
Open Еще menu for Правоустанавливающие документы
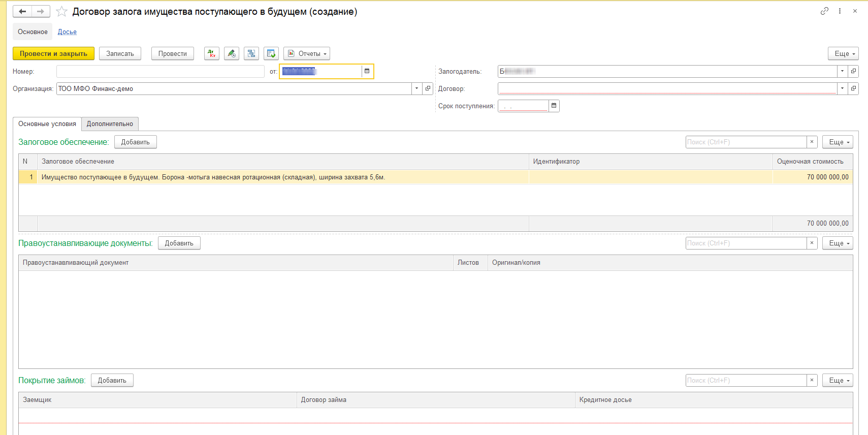pyautogui.click(x=838, y=243)
